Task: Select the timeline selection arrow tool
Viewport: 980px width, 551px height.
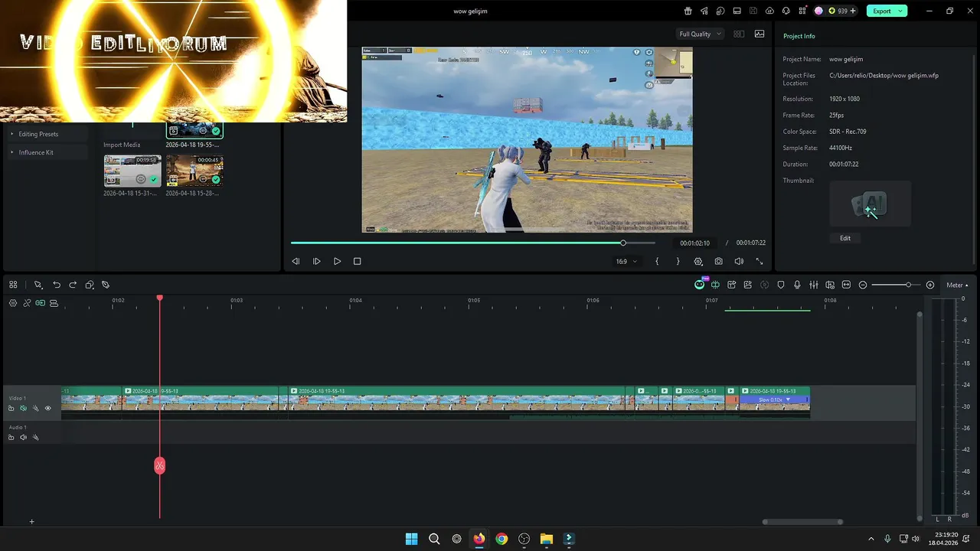Action: (38, 285)
